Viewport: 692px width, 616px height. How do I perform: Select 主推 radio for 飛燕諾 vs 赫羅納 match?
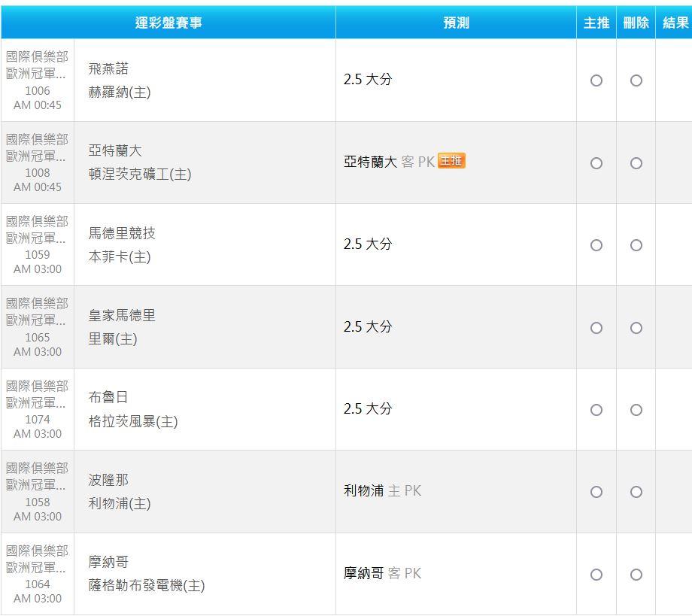[x=596, y=80]
